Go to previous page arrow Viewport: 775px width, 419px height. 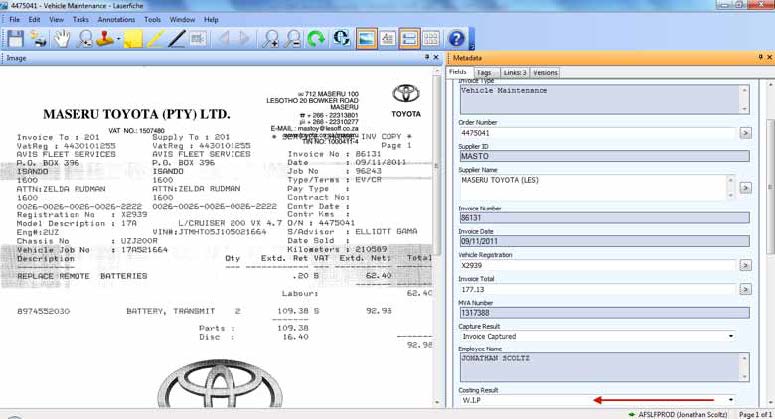(x=224, y=39)
